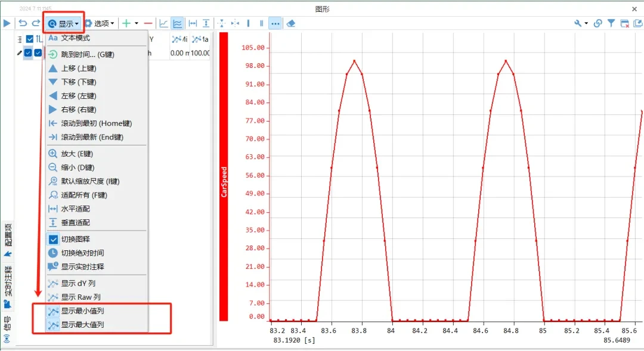The height and width of the screenshot is (351, 644).
Task: Toggle 显示 dY 列 menu item
Action: point(97,283)
